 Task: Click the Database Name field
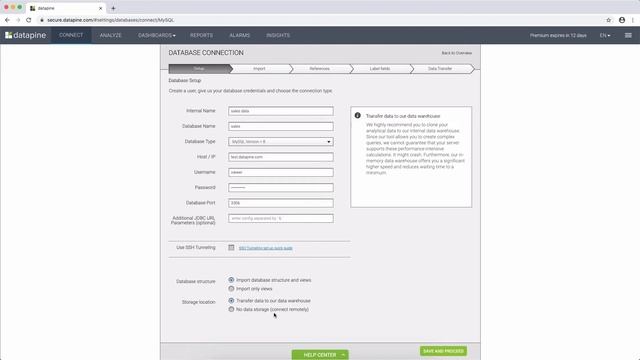(x=281, y=127)
